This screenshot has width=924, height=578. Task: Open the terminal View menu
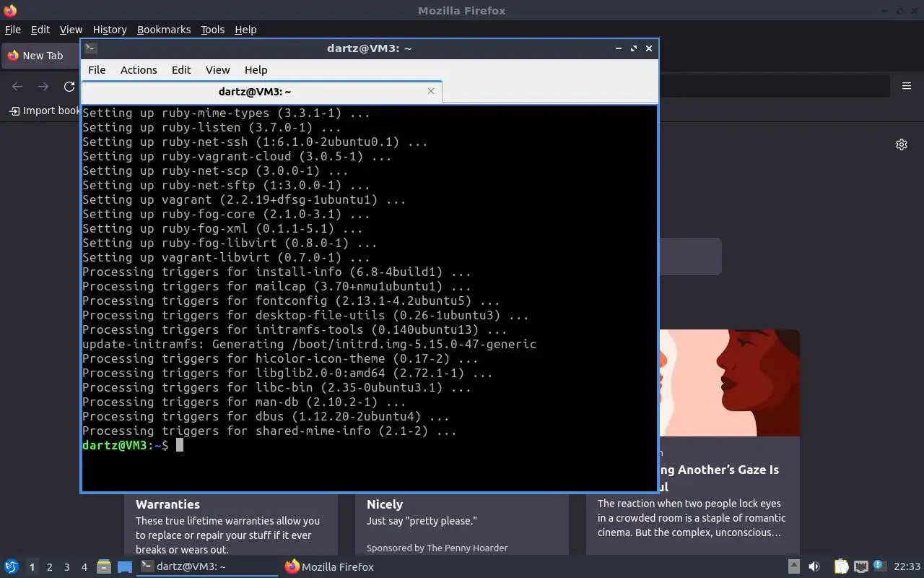217,70
